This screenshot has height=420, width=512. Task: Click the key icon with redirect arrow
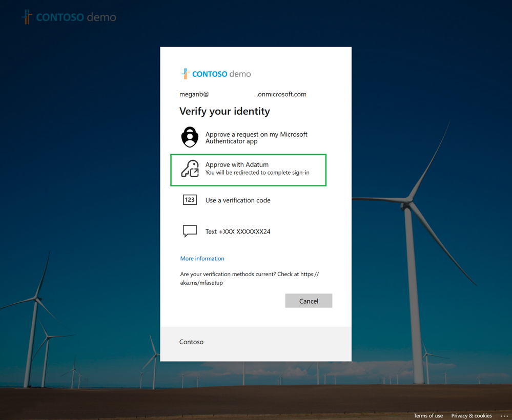click(190, 169)
